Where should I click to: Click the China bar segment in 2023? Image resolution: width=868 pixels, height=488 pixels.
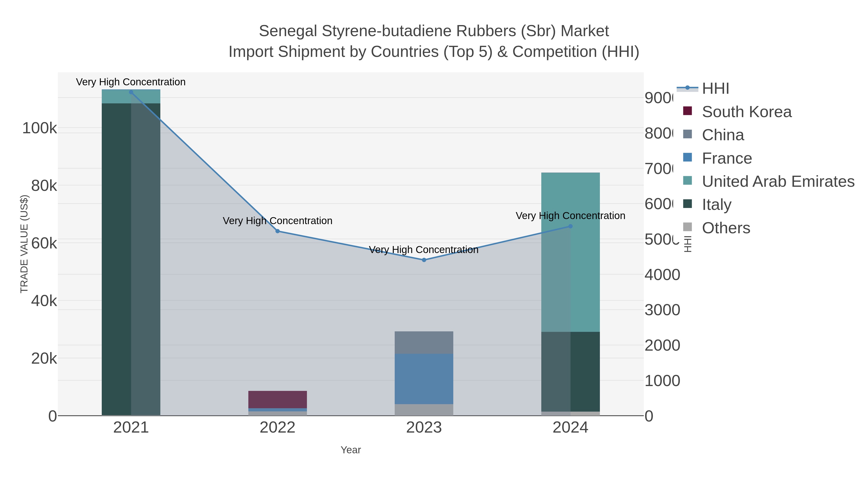point(424,343)
